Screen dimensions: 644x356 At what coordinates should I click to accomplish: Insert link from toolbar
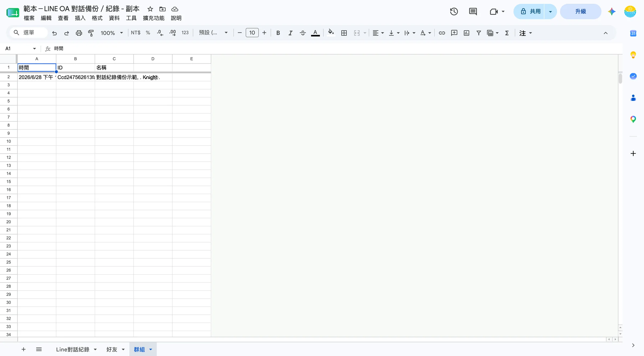point(442,33)
